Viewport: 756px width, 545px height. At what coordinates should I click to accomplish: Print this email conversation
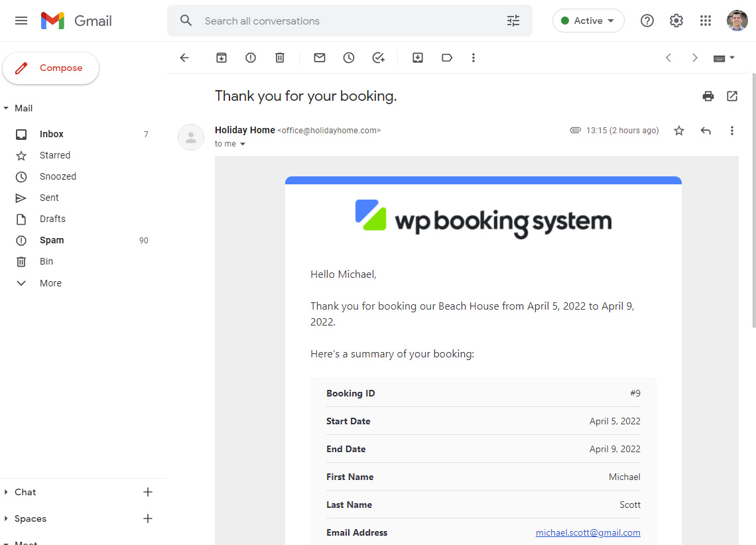pyautogui.click(x=708, y=96)
